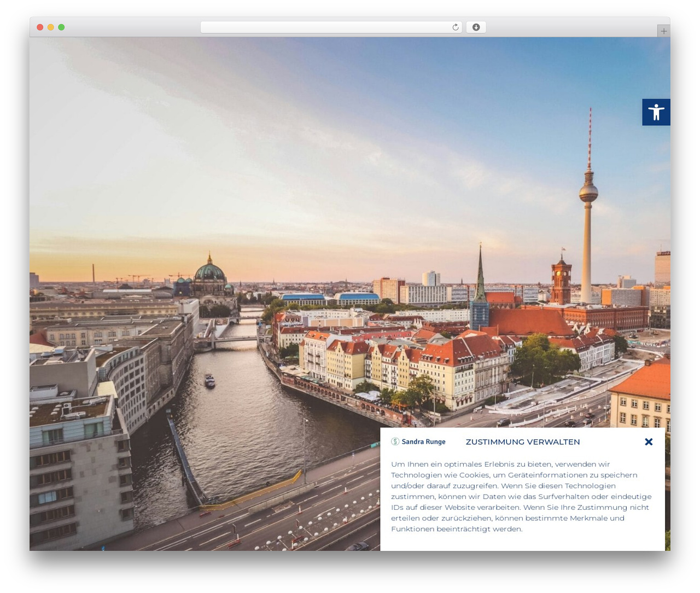Close the browser window with red button
700x593 pixels.
40,27
